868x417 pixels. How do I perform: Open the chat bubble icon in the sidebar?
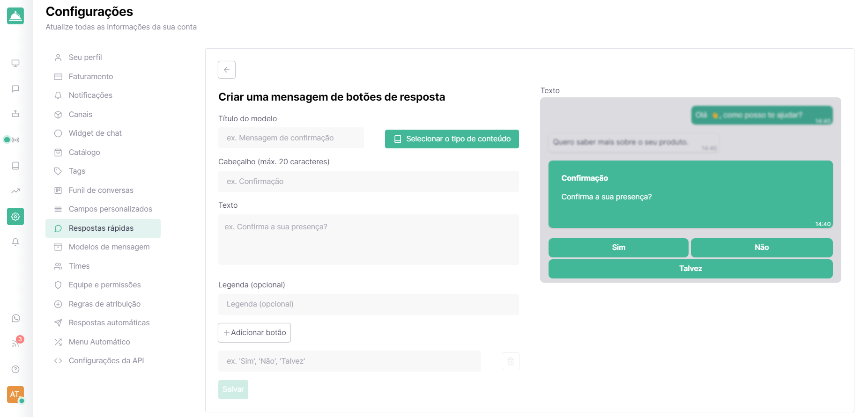(x=15, y=89)
